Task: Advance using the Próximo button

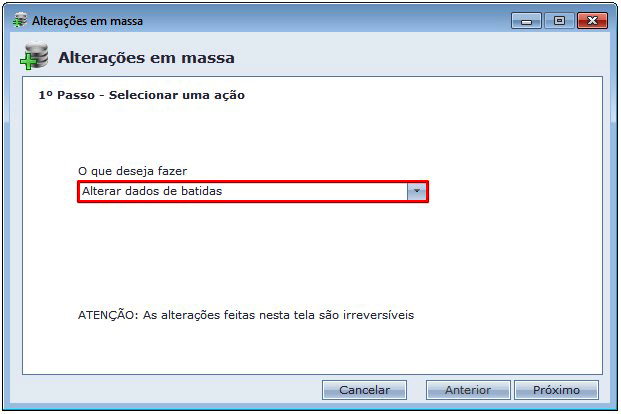Action: coord(557,390)
